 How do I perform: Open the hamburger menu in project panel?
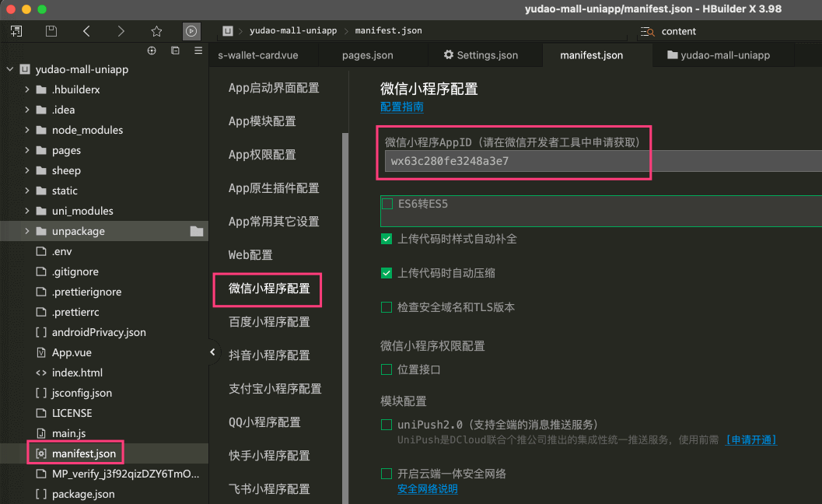[198, 51]
